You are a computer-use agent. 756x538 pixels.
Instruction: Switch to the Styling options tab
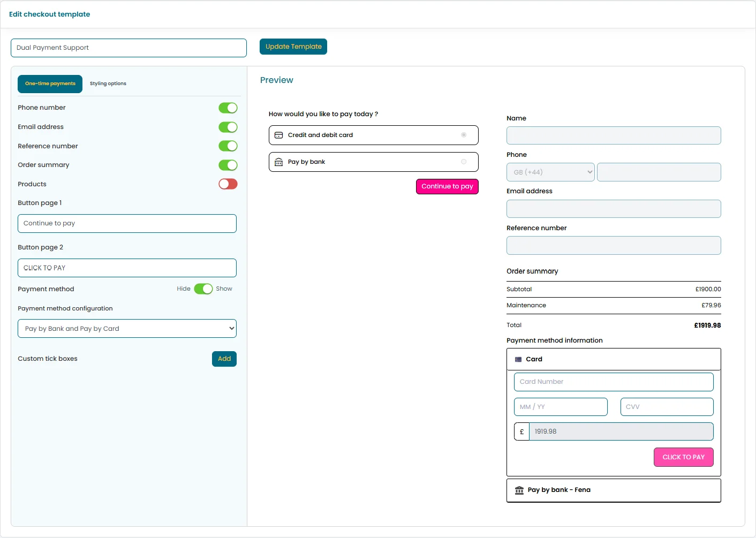[108, 84]
